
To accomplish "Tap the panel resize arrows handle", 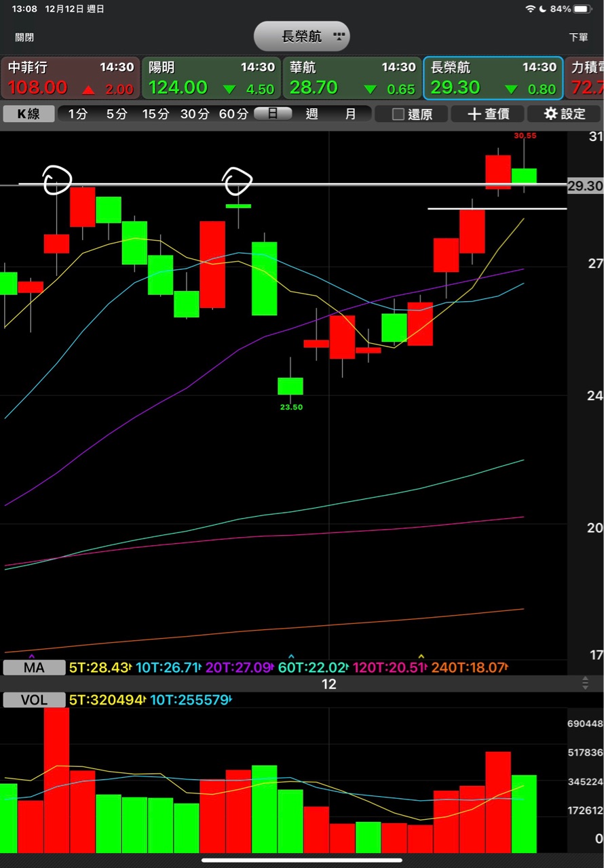I will coord(585,684).
